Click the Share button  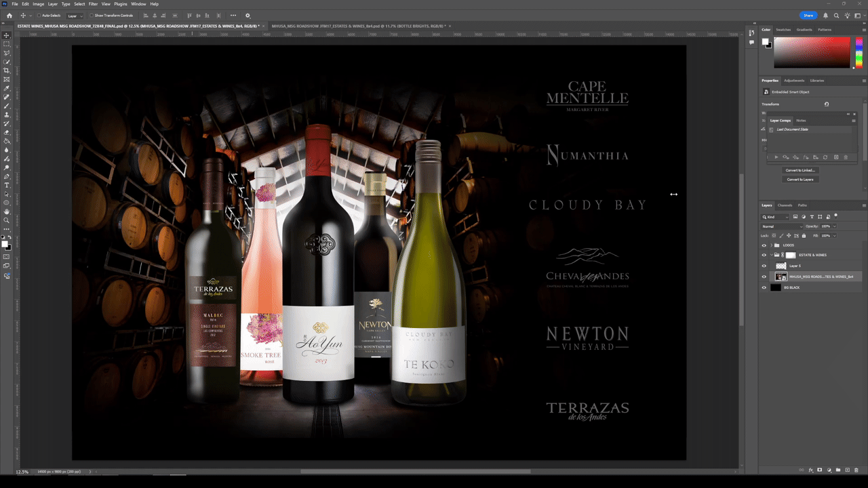[808, 15]
